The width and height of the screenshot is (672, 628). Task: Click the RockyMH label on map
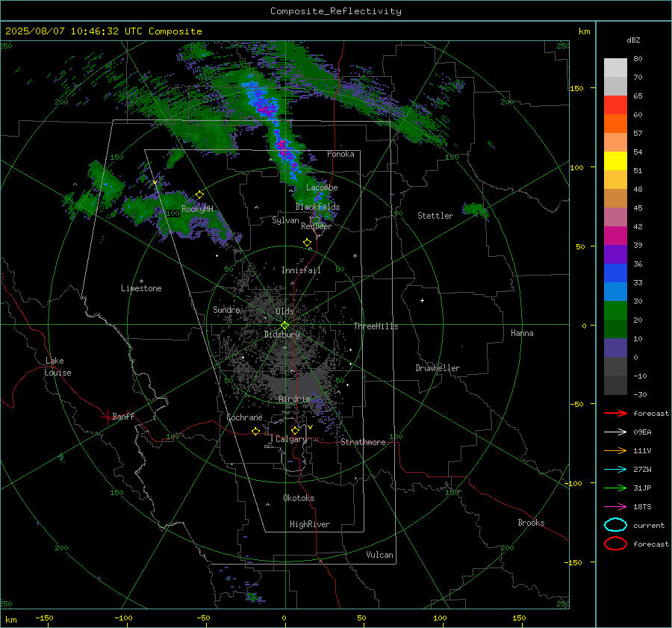(x=197, y=209)
